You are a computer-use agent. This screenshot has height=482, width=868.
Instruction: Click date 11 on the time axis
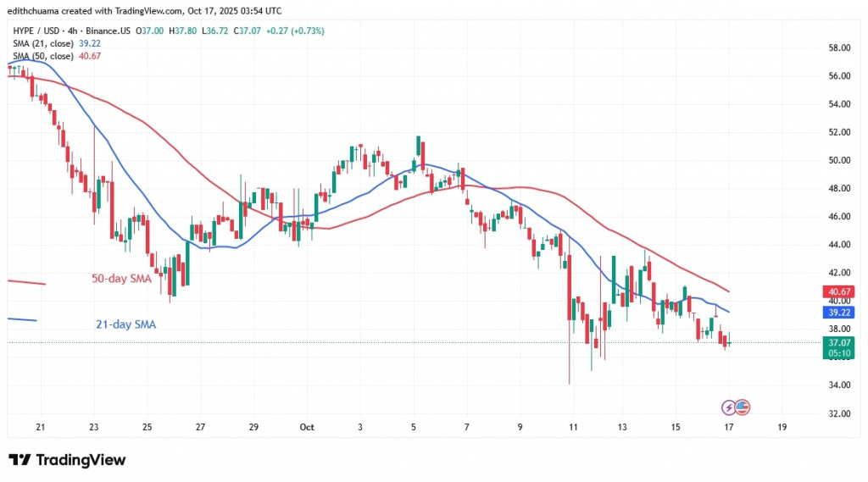[x=573, y=428]
